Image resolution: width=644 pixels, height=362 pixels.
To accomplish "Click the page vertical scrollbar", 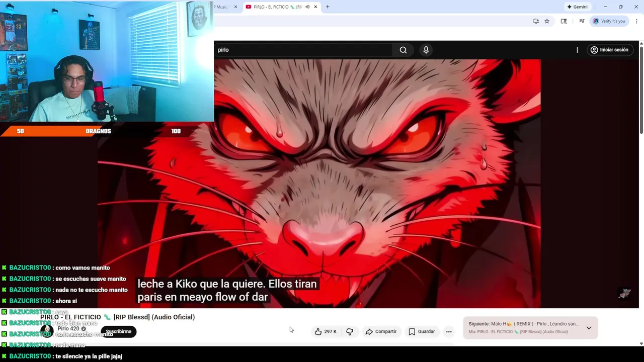I will point(641,90).
